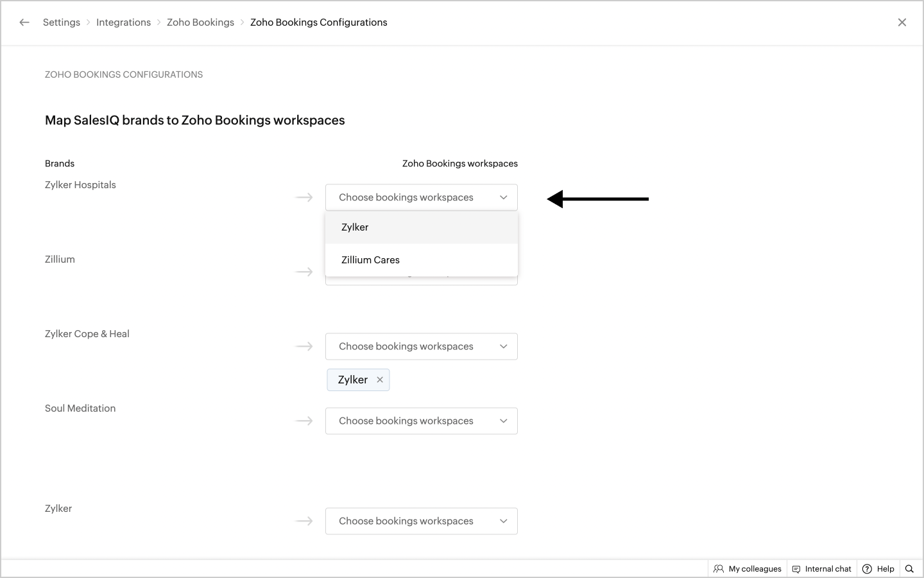Click the Soul Meditation brand label

pyautogui.click(x=80, y=408)
